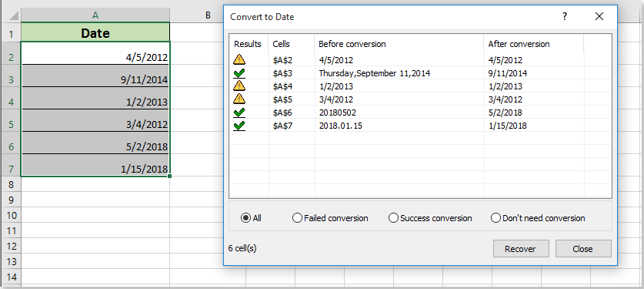
Task: Click cell containing 1/15/2018 in sheet
Action: pos(95,165)
